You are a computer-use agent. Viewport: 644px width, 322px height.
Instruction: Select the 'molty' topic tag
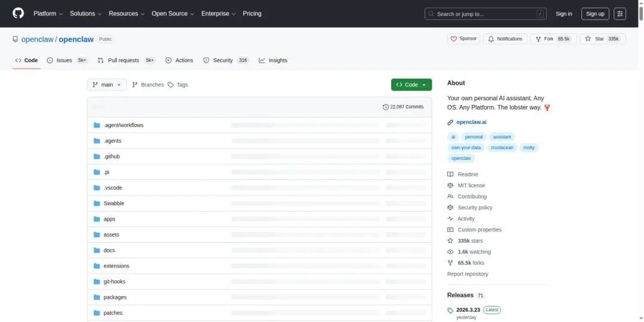(529, 147)
